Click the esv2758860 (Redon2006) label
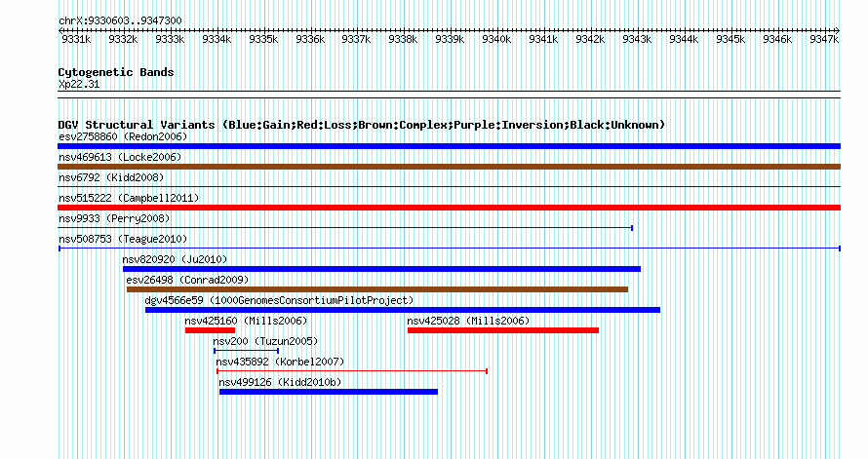 click(x=123, y=136)
